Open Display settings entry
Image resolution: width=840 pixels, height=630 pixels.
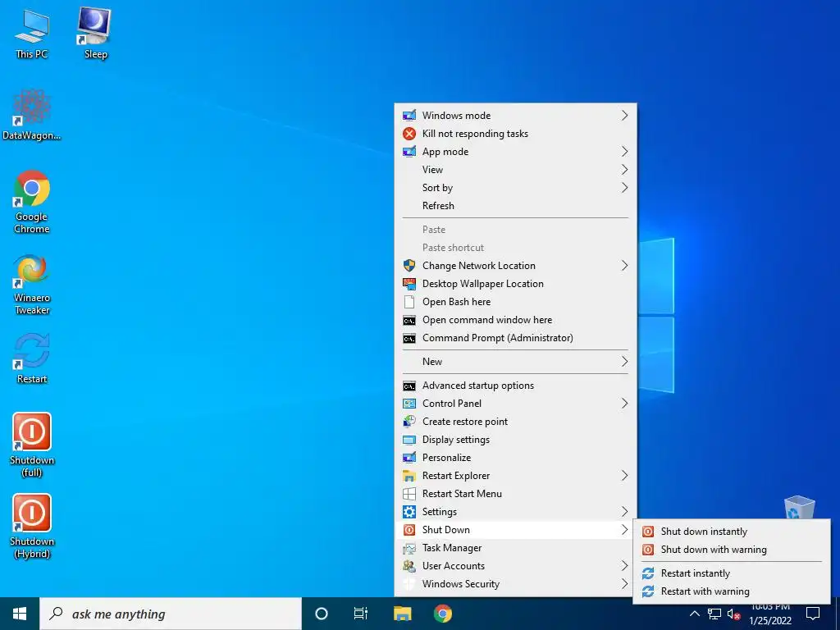click(x=515, y=440)
